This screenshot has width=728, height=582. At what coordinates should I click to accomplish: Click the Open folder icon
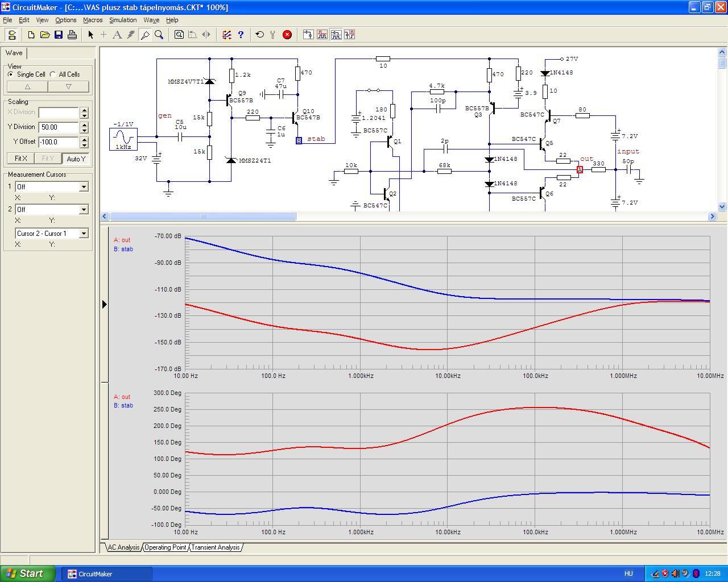45,35
